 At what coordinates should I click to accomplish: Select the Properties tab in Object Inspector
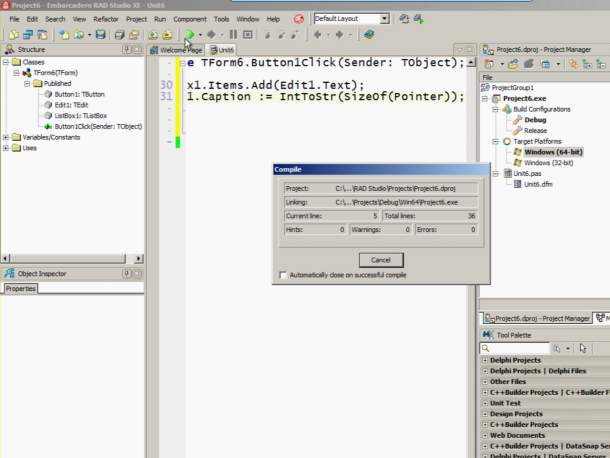tap(21, 289)
